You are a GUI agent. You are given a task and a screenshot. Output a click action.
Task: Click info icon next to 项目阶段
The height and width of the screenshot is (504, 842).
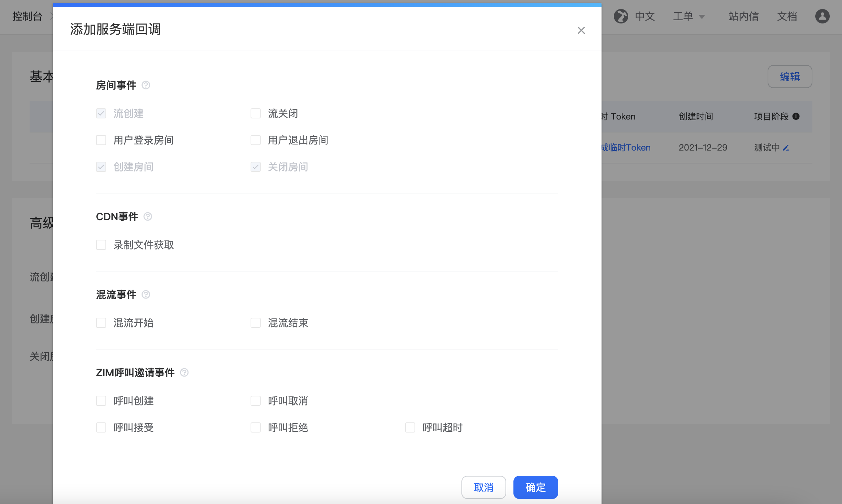[796, 116]
